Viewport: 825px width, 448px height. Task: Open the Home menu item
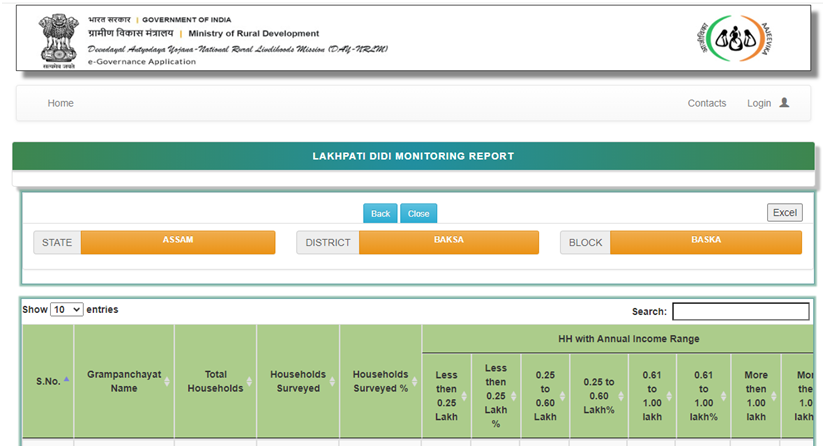(x=61, y=103)
